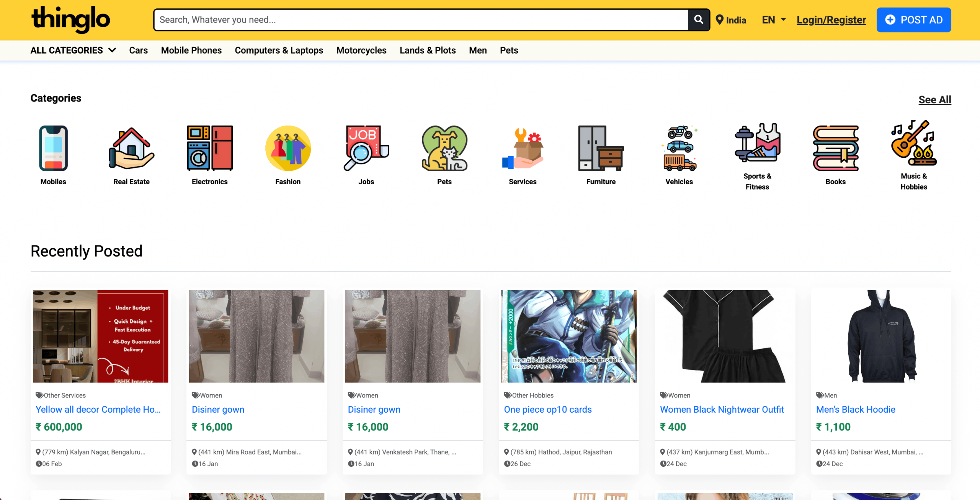Image resolution: width=980 pixels, height=500 pixels.
Task: Click the Pets paw category icon
Action: [444, 148]
